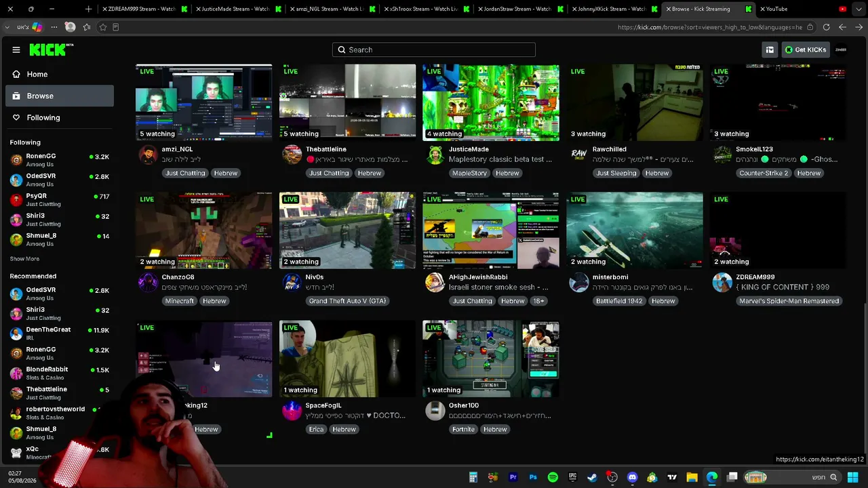Click the AHighJewishRabbi channel avatar
The height and width of the screenshot is (488, 868).
click(x=435, y=283)
